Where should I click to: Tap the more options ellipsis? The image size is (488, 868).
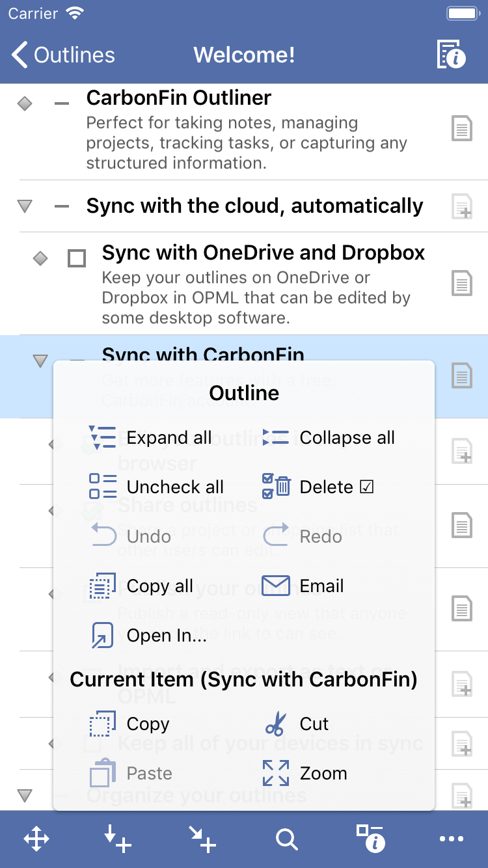coord(452,839)
